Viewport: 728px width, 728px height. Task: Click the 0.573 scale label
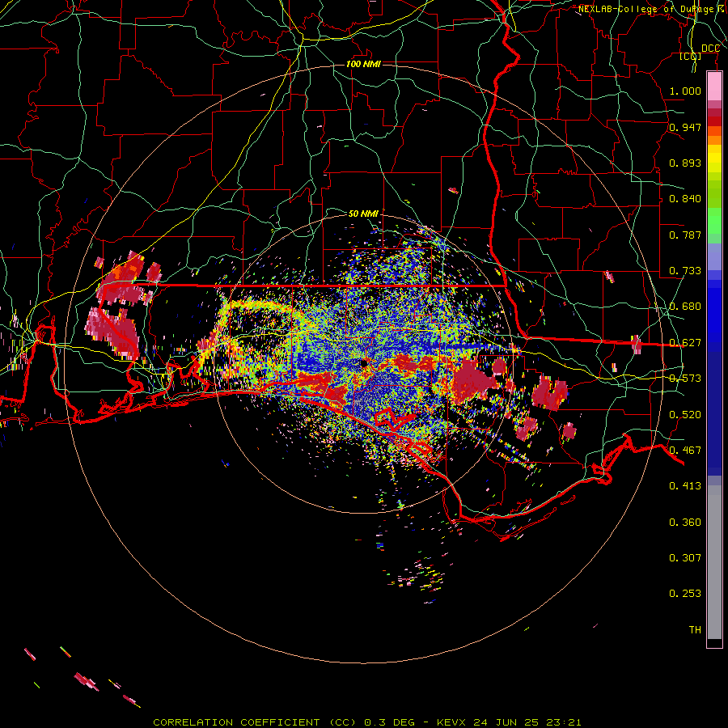tap(685, 379)
